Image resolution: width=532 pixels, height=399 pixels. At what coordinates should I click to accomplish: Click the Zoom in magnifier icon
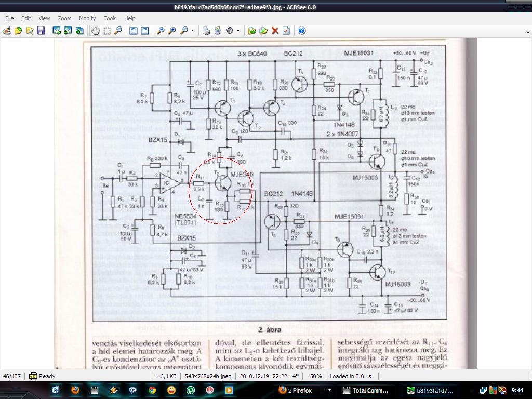(x=172, y=31)
